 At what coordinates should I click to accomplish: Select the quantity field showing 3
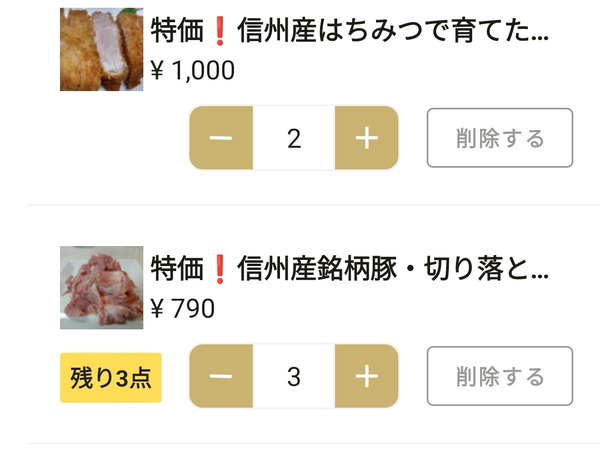[x=294, y=376]
